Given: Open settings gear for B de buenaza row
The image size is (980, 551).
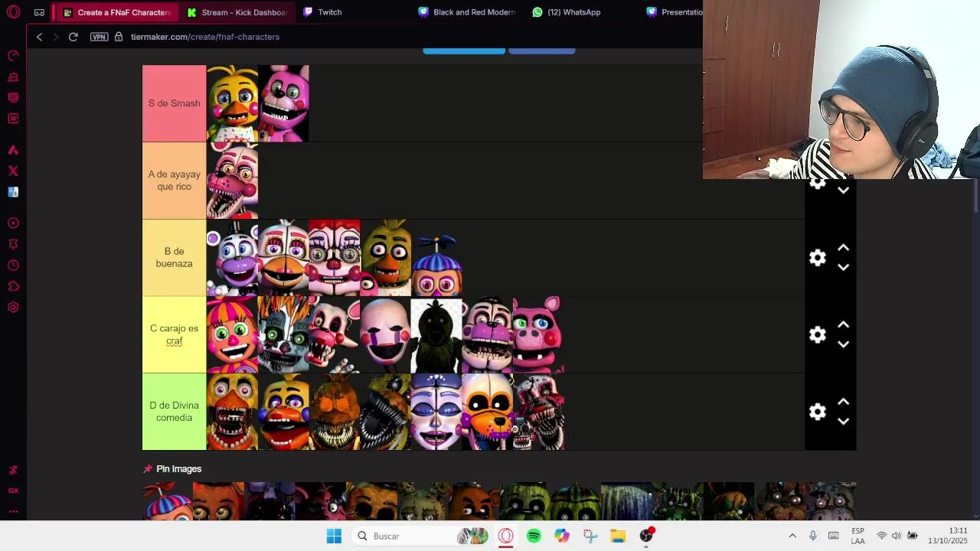Looking at the screenshot, I should [818, 258].
